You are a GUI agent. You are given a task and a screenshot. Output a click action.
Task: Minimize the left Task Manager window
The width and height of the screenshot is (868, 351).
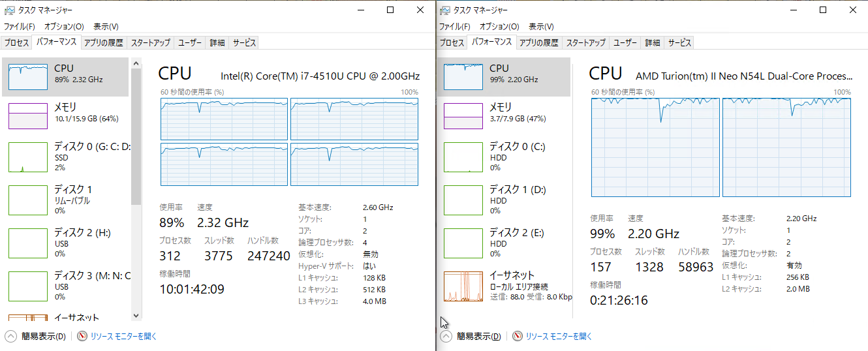[x=360, y=10]
